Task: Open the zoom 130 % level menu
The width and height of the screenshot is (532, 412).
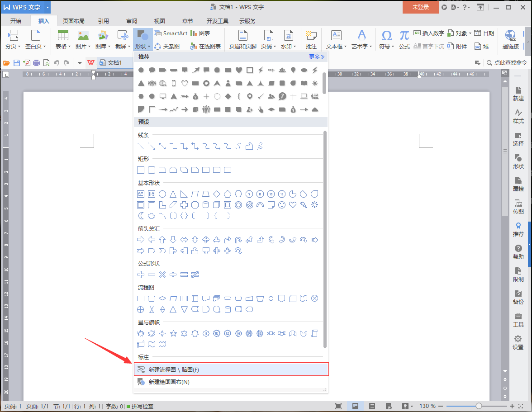Action: [427, 406]
